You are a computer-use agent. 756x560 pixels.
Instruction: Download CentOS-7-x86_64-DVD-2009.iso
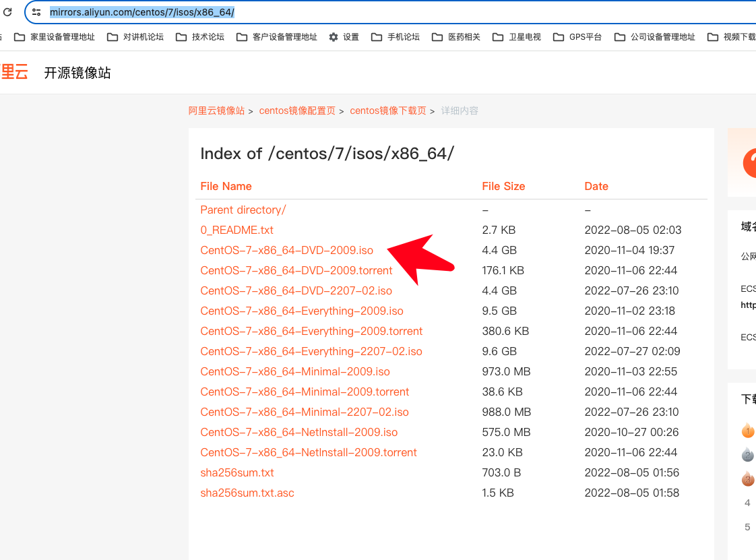point(287,250)
